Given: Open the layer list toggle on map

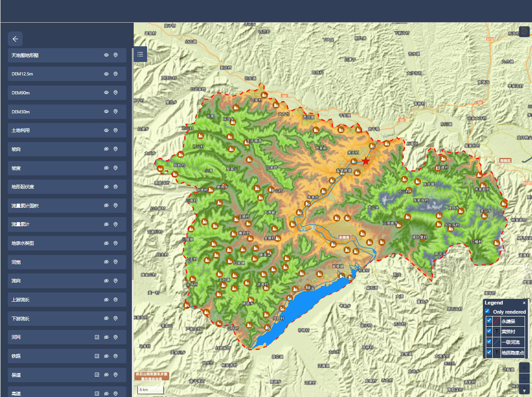Looking at the screenshot, I should [x=140, y=54].
